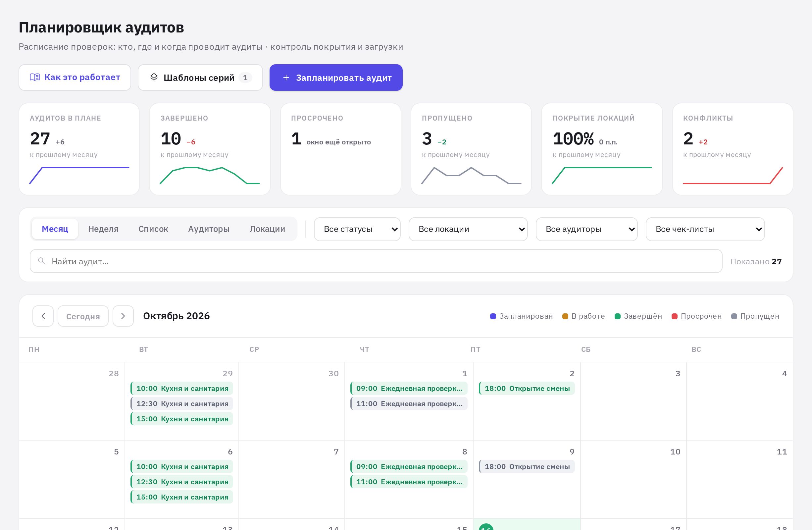Viewport: 812px width, 530px height.
Task: Open the 09:00 'Ежедневная проверк...' event on the 1st
Action: (409, 388)
